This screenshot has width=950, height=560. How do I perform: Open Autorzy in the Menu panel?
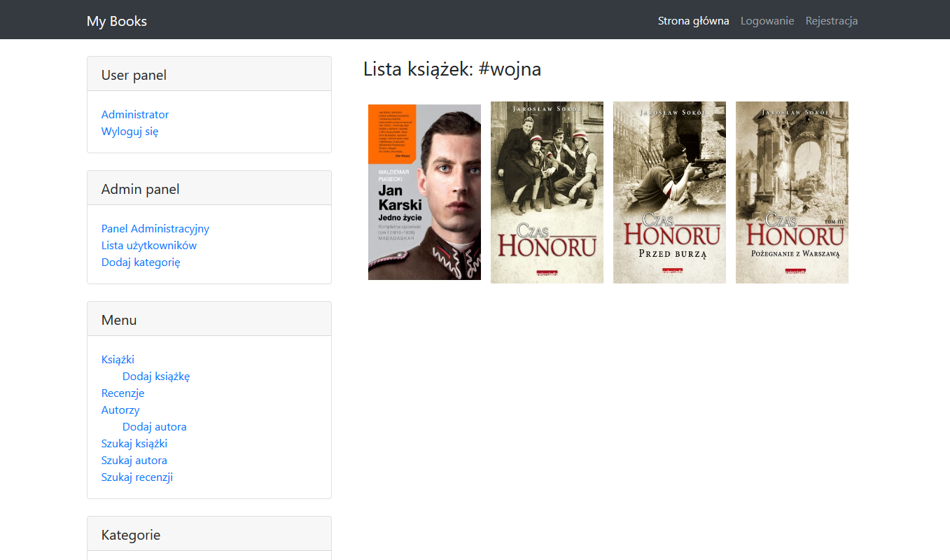click(x=120, y=409)
